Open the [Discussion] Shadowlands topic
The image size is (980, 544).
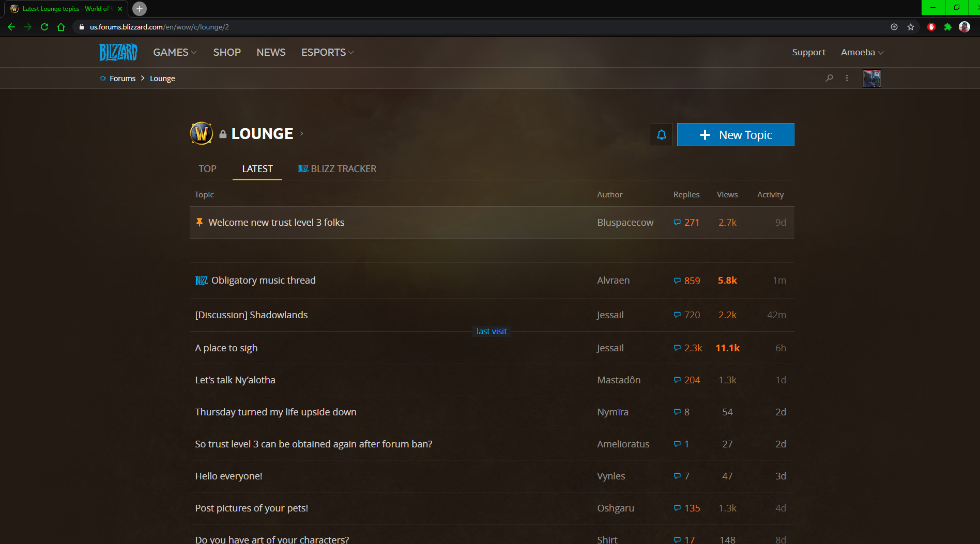(251, 315)
